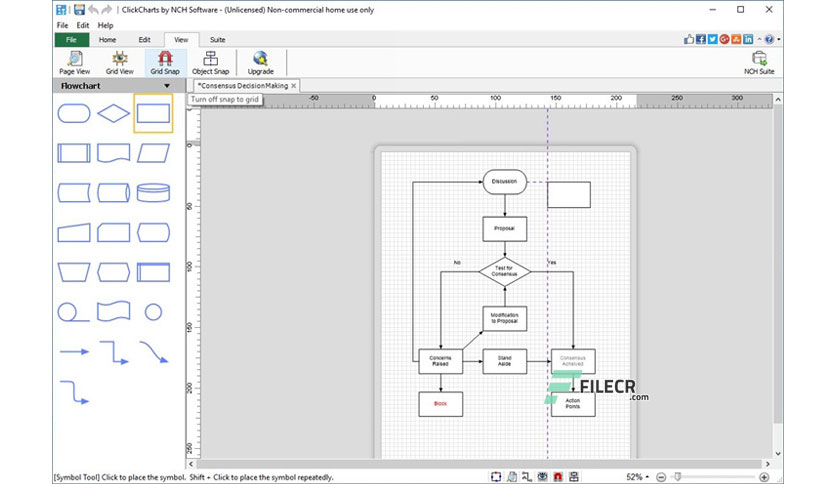
Task: Open the zoom percentage dropdown arrow
Action: pos(647,477)
